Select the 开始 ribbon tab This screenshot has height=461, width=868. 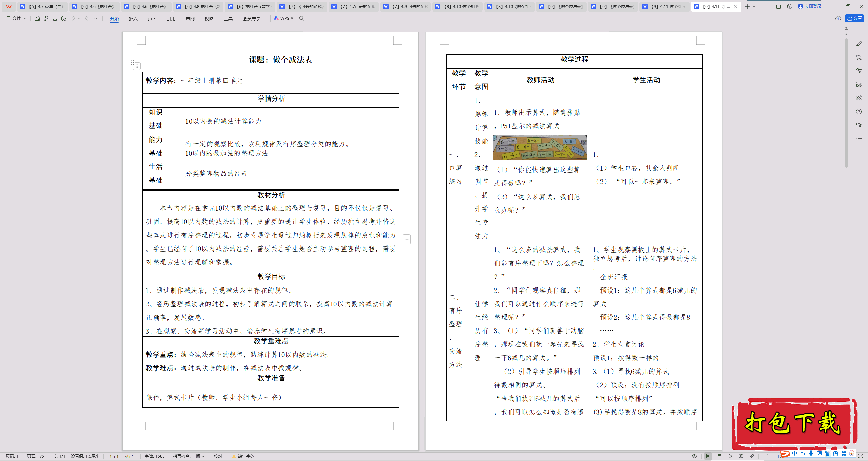pos(114,19)
